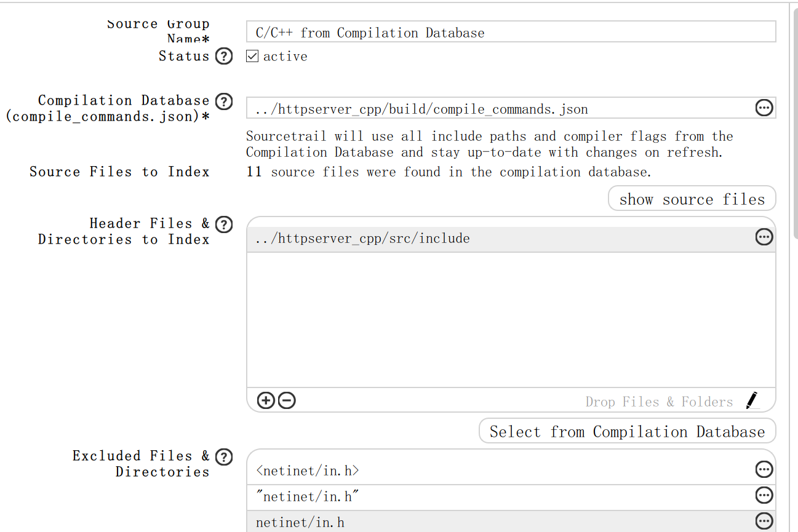798x532 pixels.
Task: Edit header paths as plain text
Action: tap(752, 400)
